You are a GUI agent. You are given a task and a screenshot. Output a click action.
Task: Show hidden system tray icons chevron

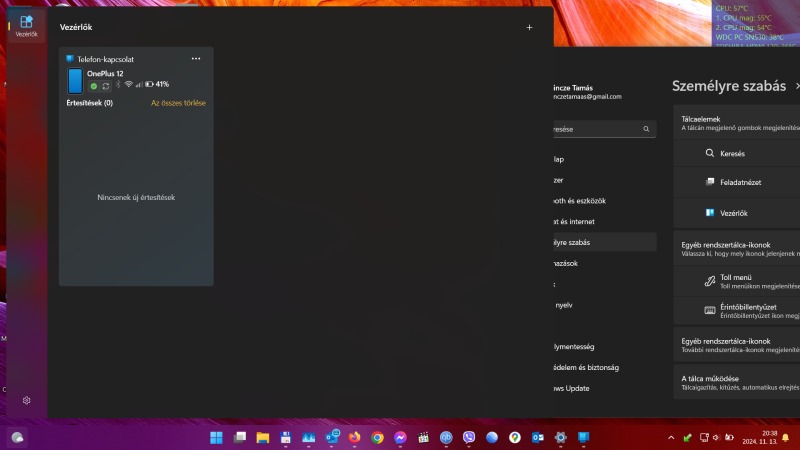(671, 437)
